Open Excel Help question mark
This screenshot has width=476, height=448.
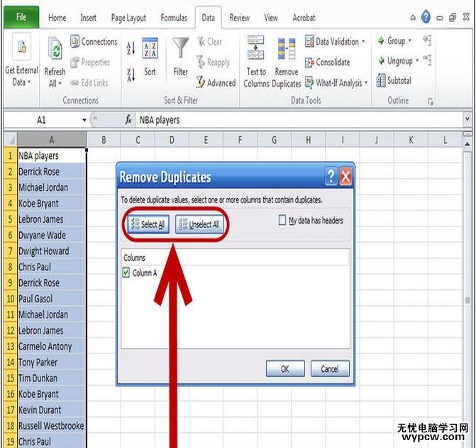click(426, 17)
